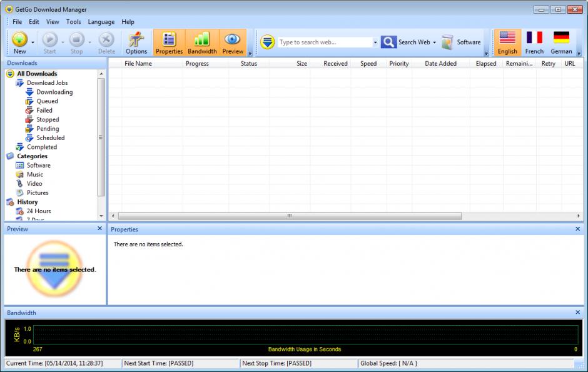Click the GetGo search toolbar logo icon
Viewport: 588px width, 372px height.
pos(267,42)
